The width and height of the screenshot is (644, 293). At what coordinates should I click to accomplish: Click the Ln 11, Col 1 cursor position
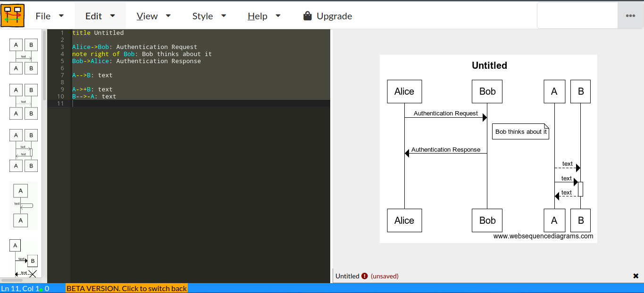pyautogui.click(x=20, y=288)
